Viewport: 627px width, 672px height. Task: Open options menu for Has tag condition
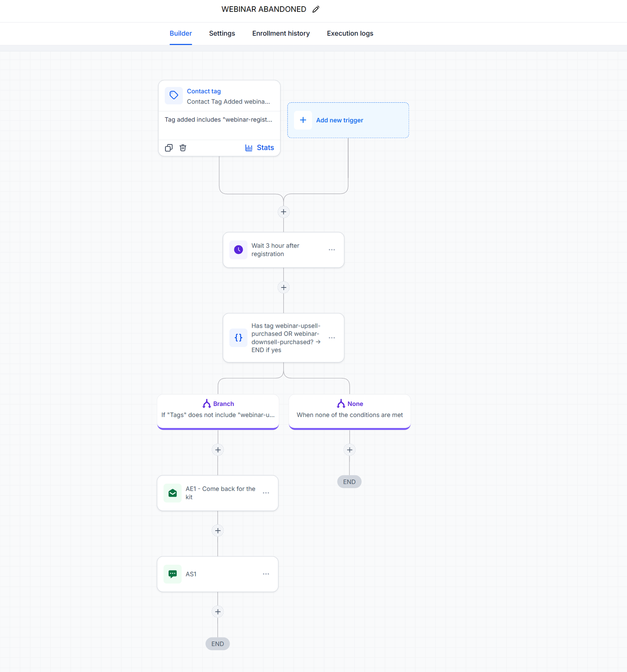pos(332,338)
